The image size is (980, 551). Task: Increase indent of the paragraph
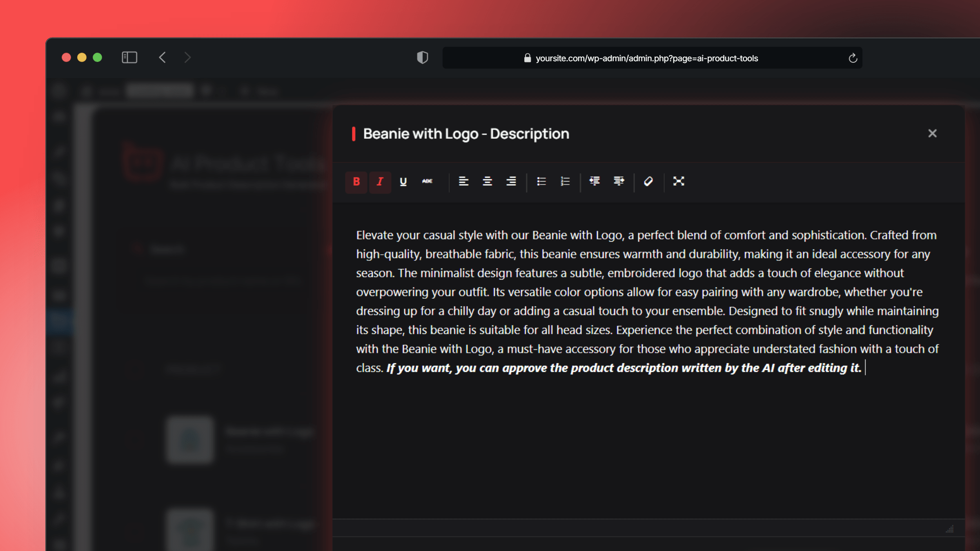pos(619,181)
